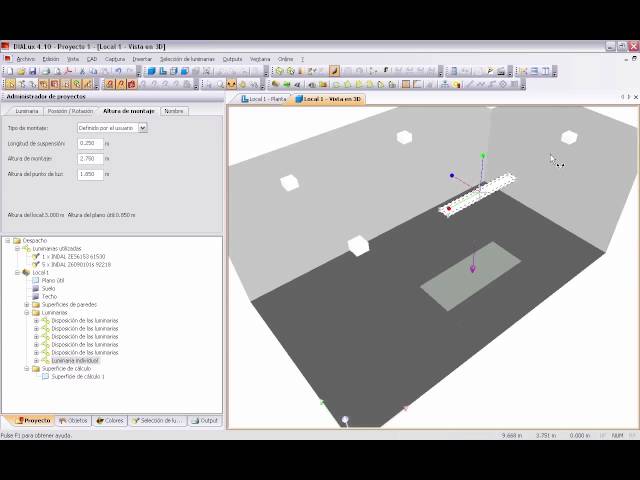Open the Output bottom panel tab
Image resolution: width=640 pixels, height=480 pixels.
tap(205, 420)
